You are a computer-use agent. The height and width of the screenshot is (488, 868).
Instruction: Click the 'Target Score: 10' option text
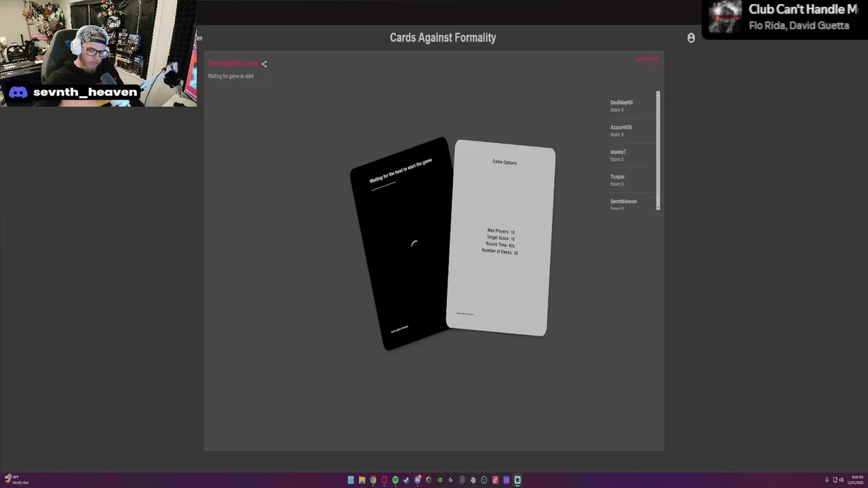click(500, 238)
